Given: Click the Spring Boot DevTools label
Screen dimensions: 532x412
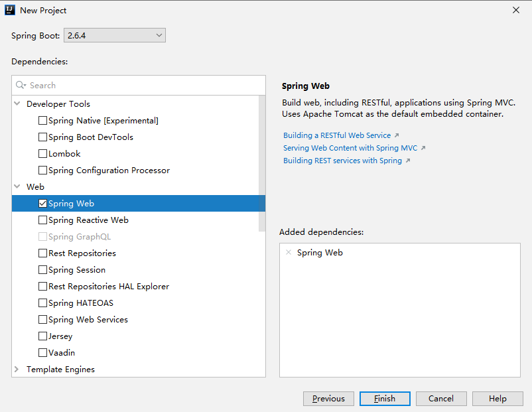Looking at the screenshot, I should point(91,137).
